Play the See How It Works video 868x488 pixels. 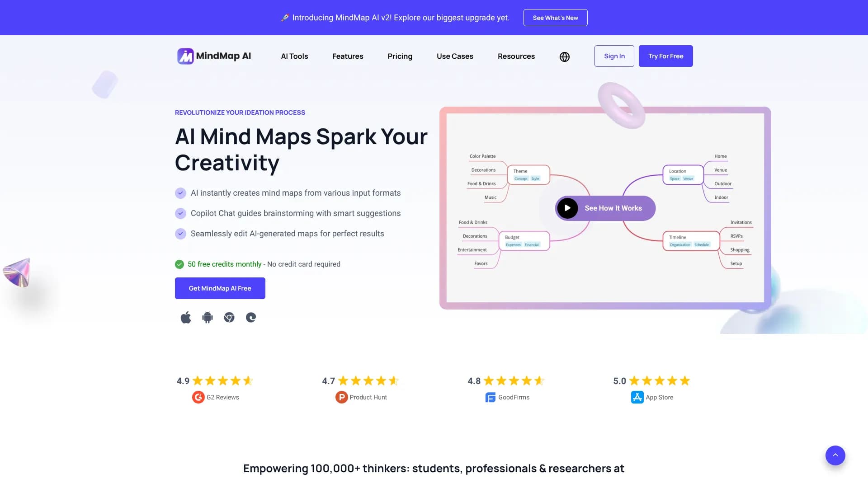[605, 208]
